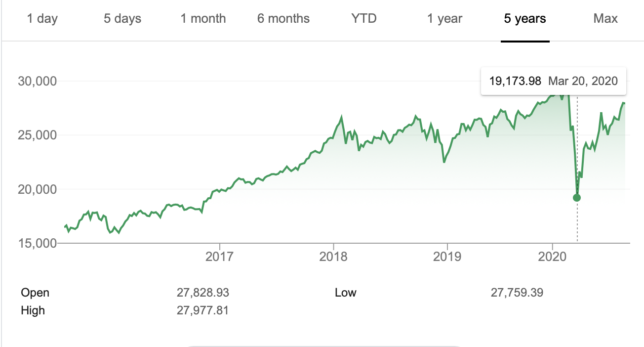
Task: Click the 30,000 y-axis label
Action: 38,81
